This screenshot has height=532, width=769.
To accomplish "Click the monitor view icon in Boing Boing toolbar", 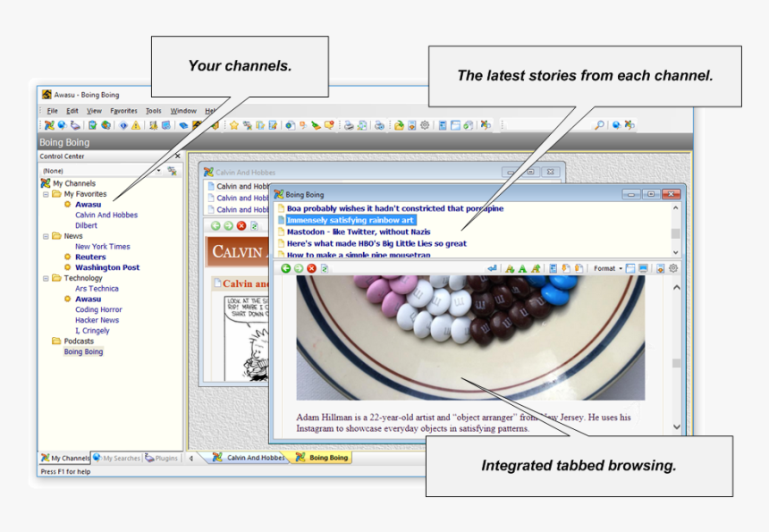I will 643,268.
